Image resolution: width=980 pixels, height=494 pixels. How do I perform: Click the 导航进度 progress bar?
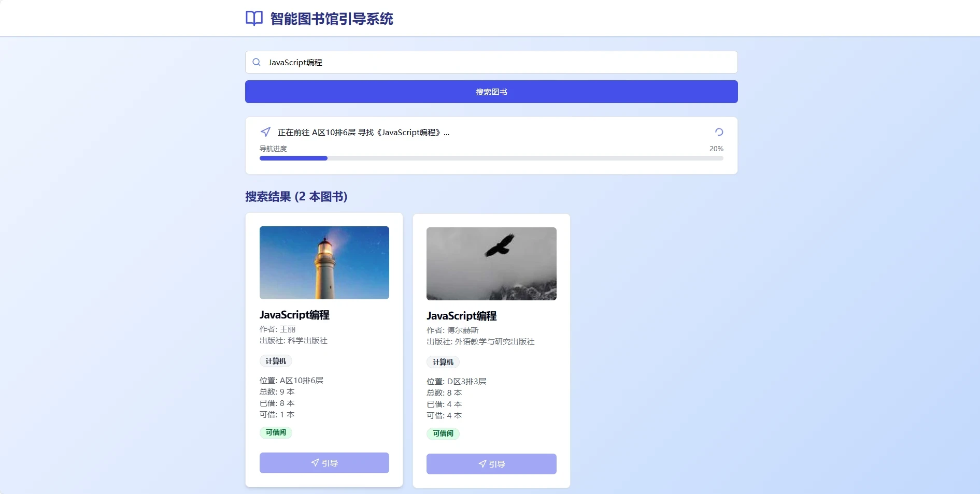(x=491, y=158)
